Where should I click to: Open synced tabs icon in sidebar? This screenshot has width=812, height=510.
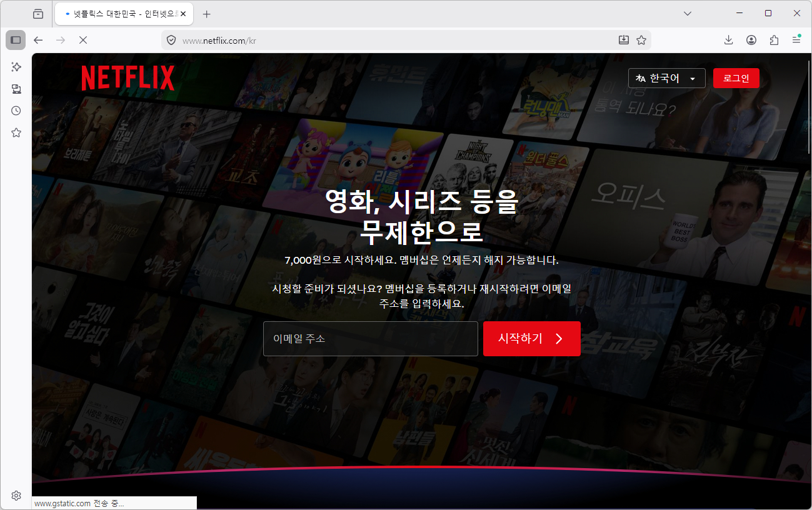pos(16,89)
